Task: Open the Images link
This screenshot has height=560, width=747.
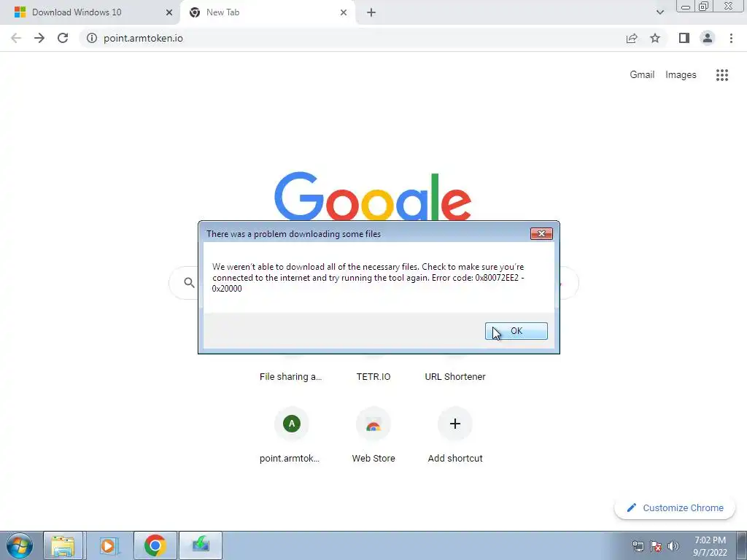Action: tap(681, 75)
